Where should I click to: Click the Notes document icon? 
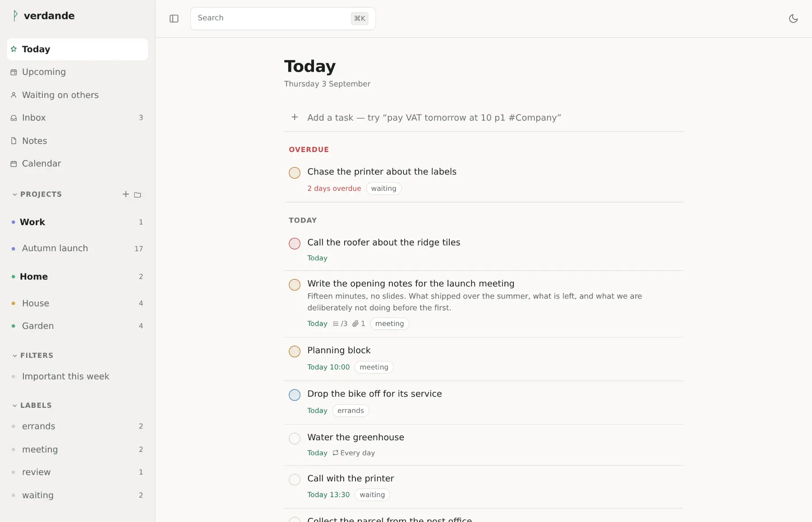click(14, 141)
